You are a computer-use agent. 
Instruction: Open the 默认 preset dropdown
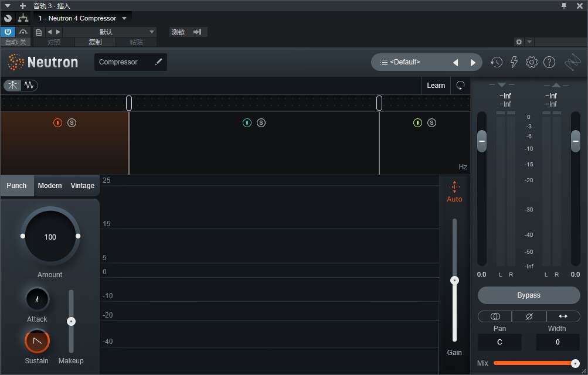click(x=110, y=32)
